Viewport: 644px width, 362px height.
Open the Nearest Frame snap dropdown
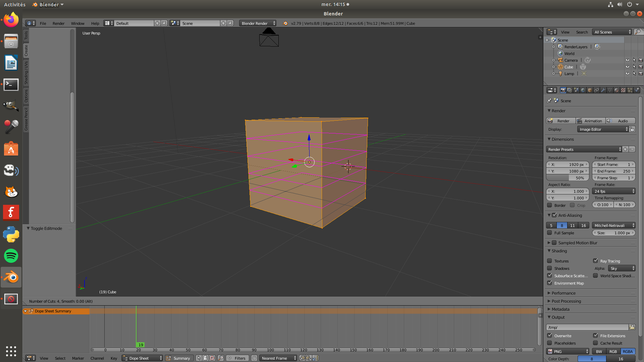pyautogui.click(x=278, y=358)
